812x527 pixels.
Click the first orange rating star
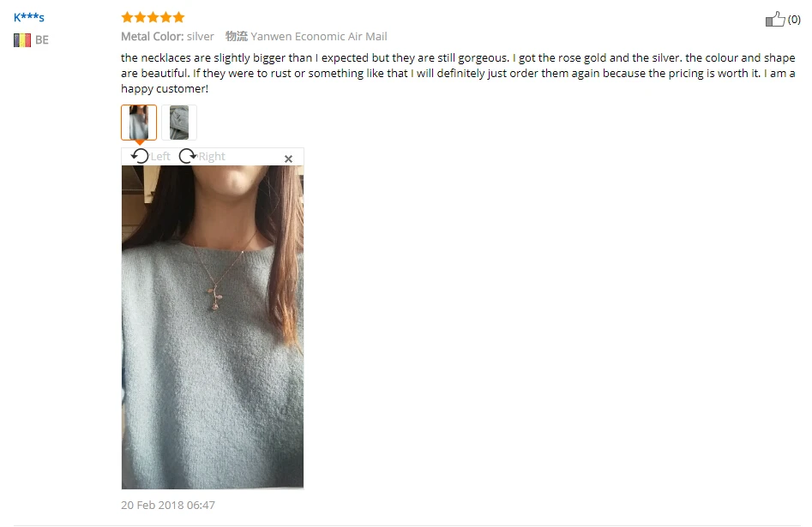[x=127, y=18]
